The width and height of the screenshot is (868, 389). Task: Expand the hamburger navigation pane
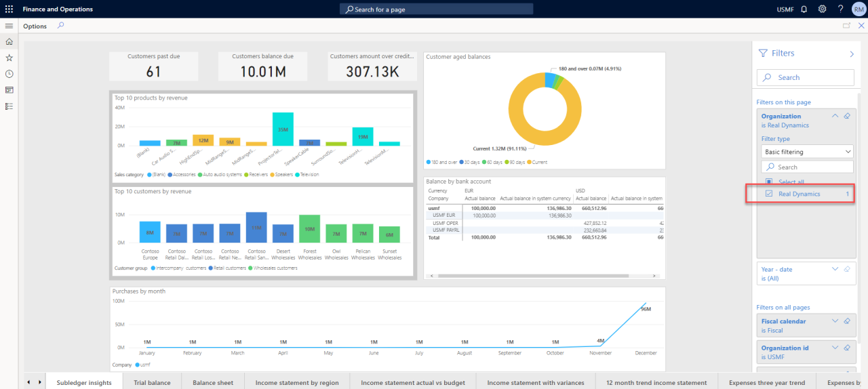(9, 26)
